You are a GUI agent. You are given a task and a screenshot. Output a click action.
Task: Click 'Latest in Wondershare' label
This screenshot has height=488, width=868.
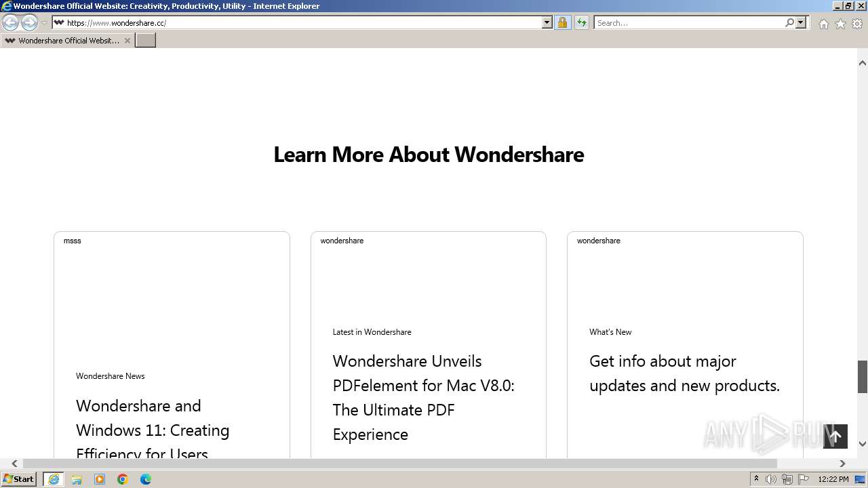point(372,332)
